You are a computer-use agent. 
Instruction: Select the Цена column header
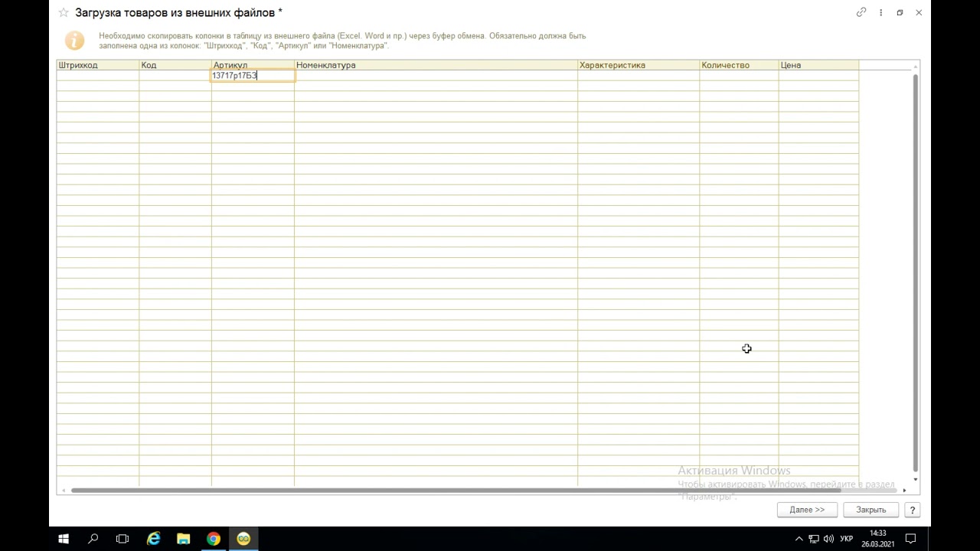pos(818,65)
